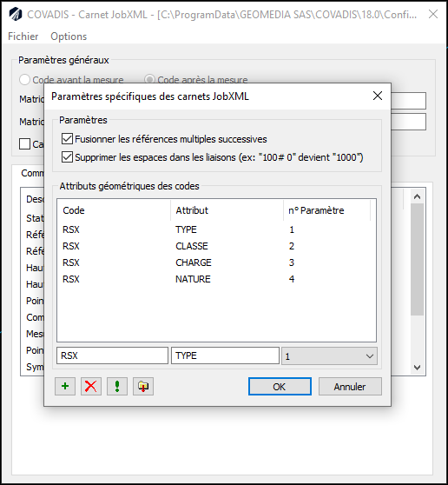Click the first Matricule input field in main window
The width and height of the screenshot is (448, 485).
pos(408,101)
